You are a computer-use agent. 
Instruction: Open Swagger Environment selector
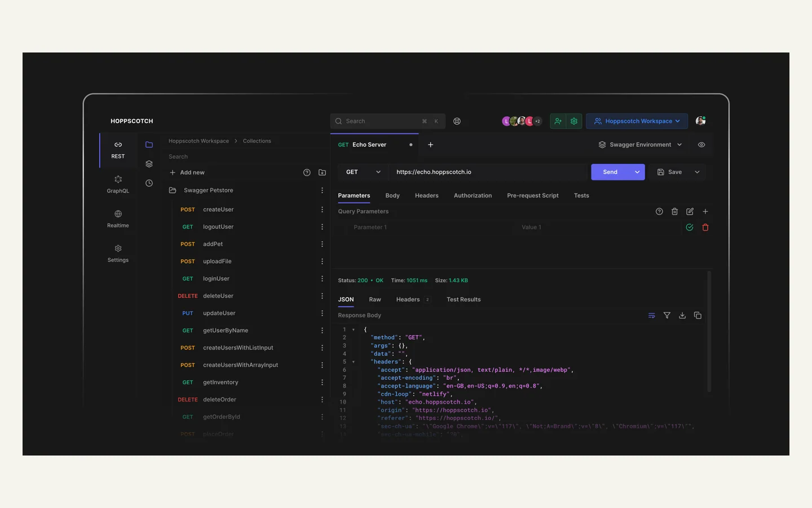[x=640, y=145]
